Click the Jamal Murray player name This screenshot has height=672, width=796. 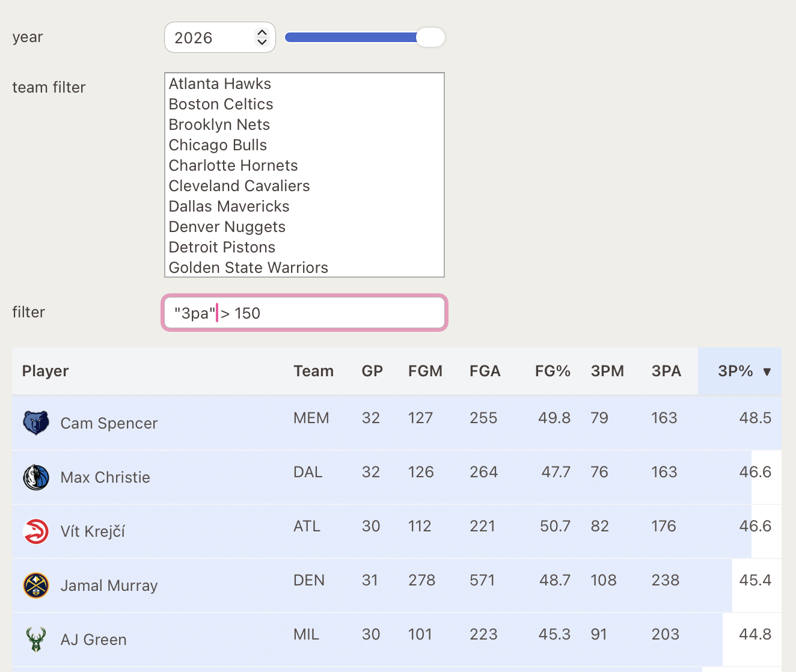click(109, 585)
